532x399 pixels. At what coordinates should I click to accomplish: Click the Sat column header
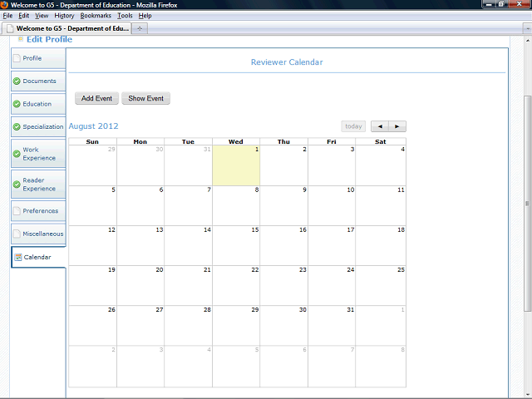381,142
